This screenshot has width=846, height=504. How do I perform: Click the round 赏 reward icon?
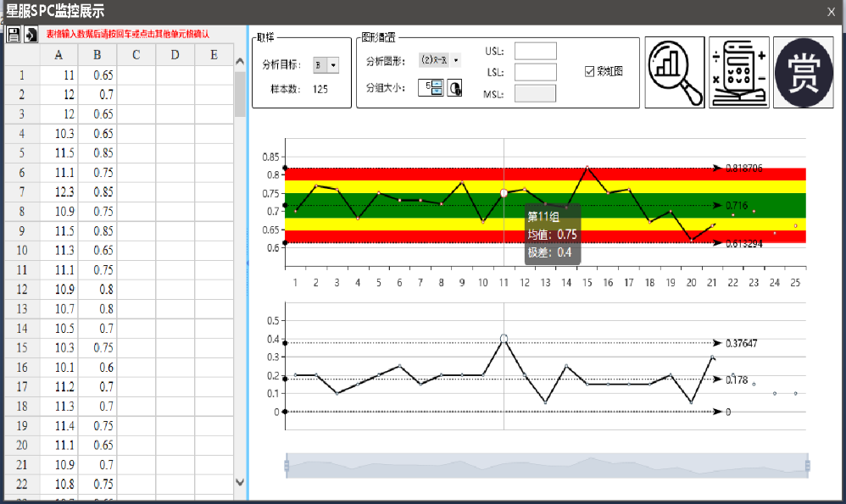pos(803,73)
